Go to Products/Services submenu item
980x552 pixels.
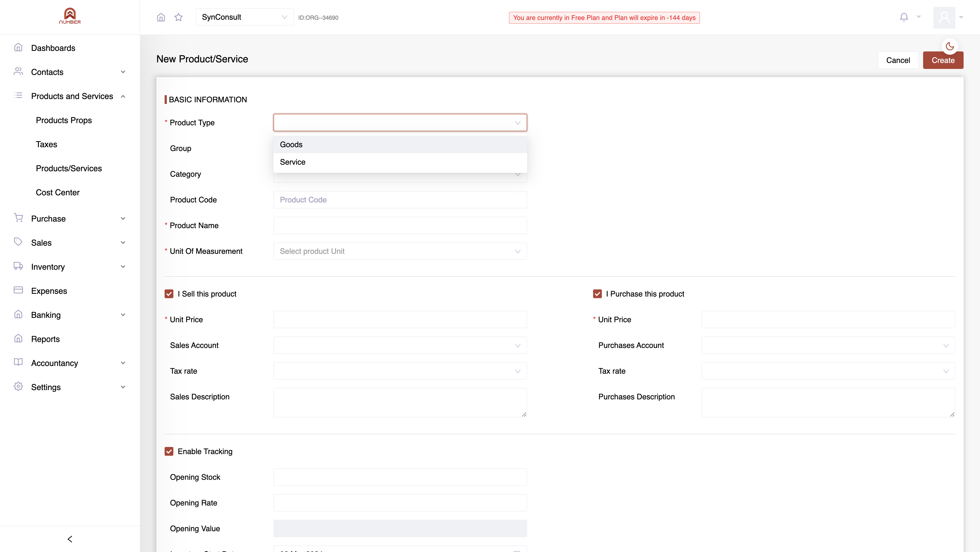click(x=69, y=168)
